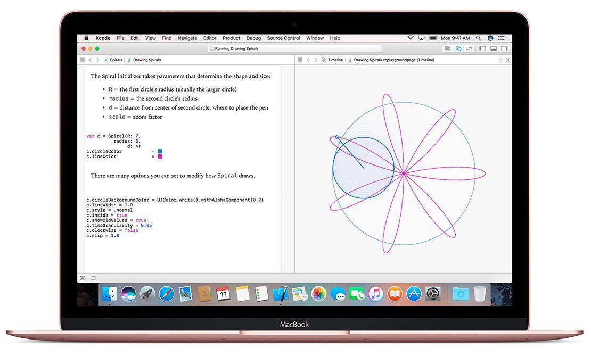This screenshot has height=364, width=591.
Task: Launch Siri from the Dock
Action: [128, 294]
